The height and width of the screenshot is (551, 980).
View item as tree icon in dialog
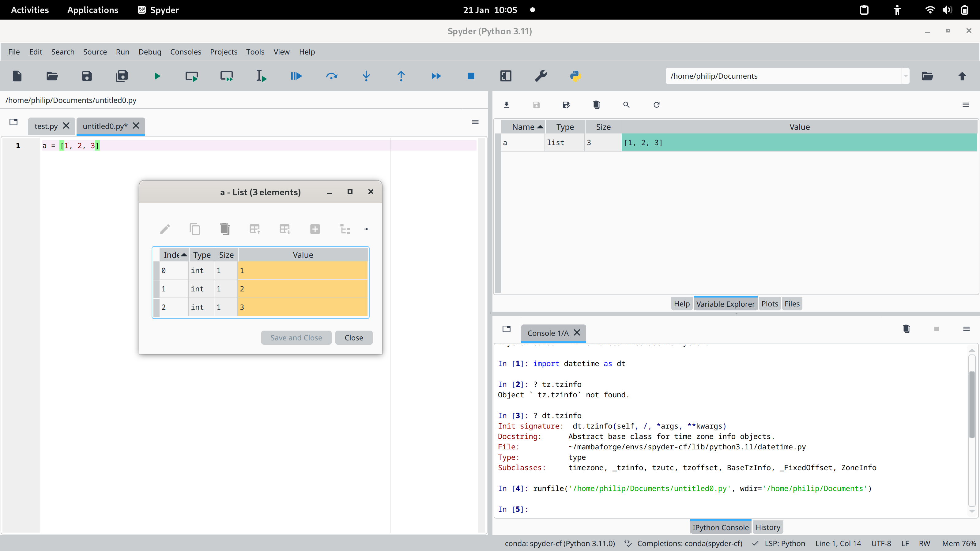coord(345,229)
